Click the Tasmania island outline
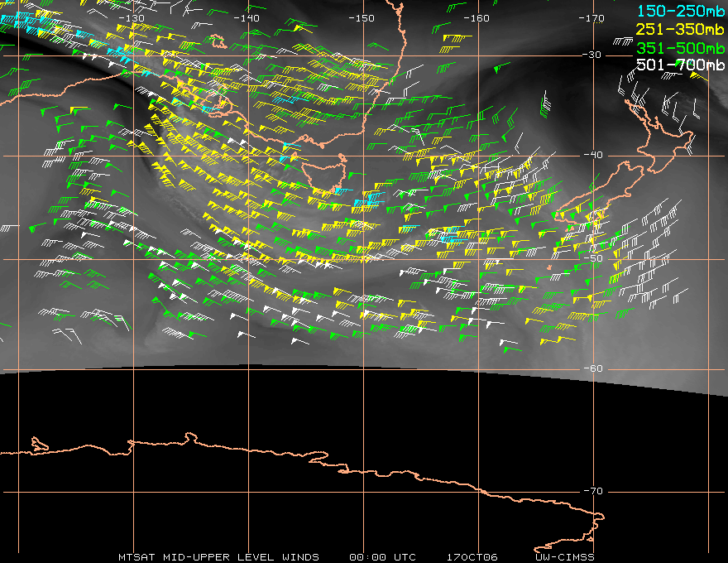The image size is (728, 563). 324,174
